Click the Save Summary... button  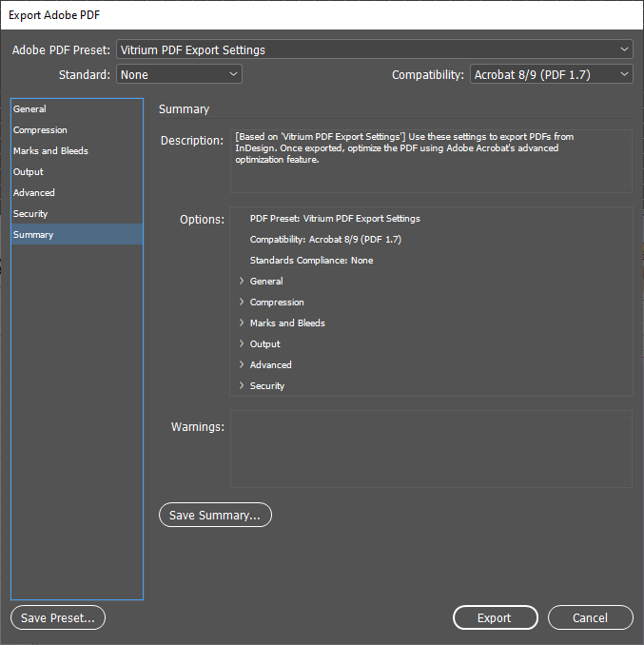215,515
